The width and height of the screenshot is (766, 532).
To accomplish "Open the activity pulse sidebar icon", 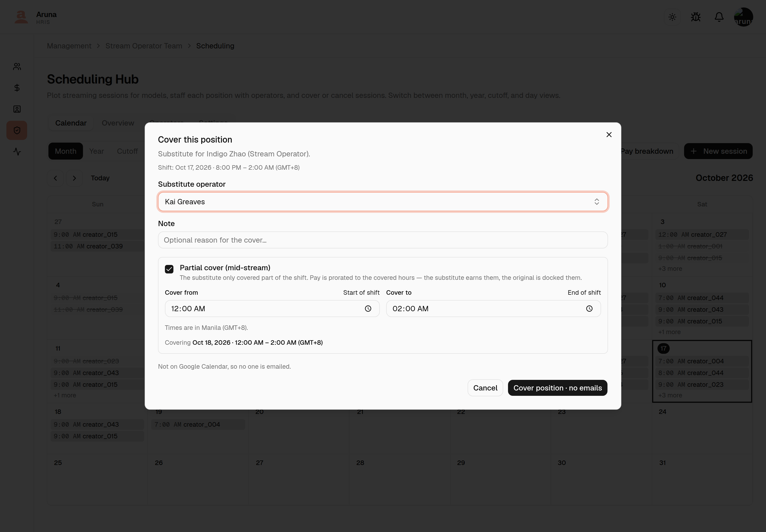I will 17,152.
